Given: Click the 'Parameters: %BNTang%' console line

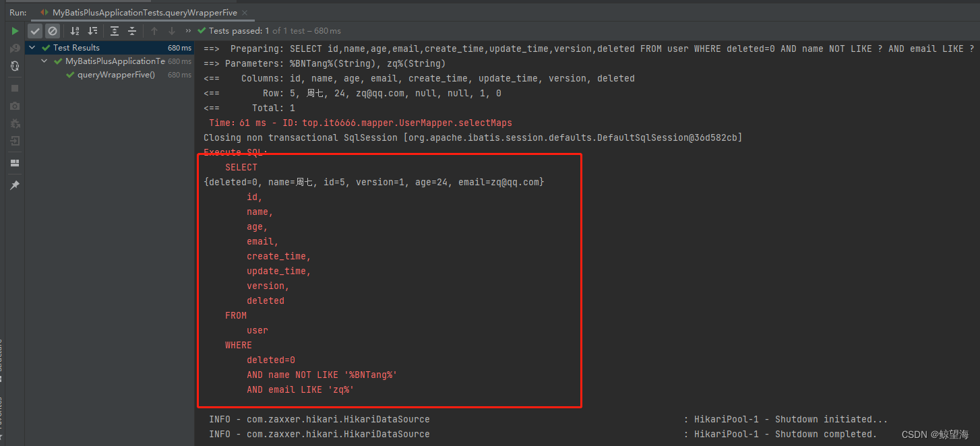Looking at the screenshot, I should [x=324, y=63].
